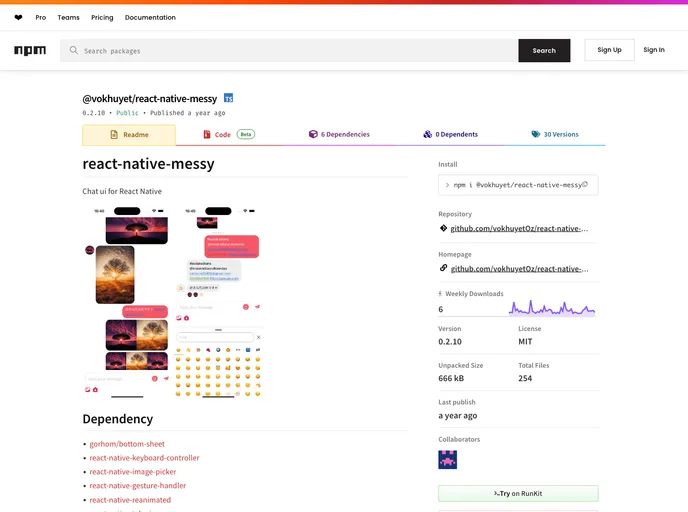Open the left chat UI screenshot

[x=126, y=302]
